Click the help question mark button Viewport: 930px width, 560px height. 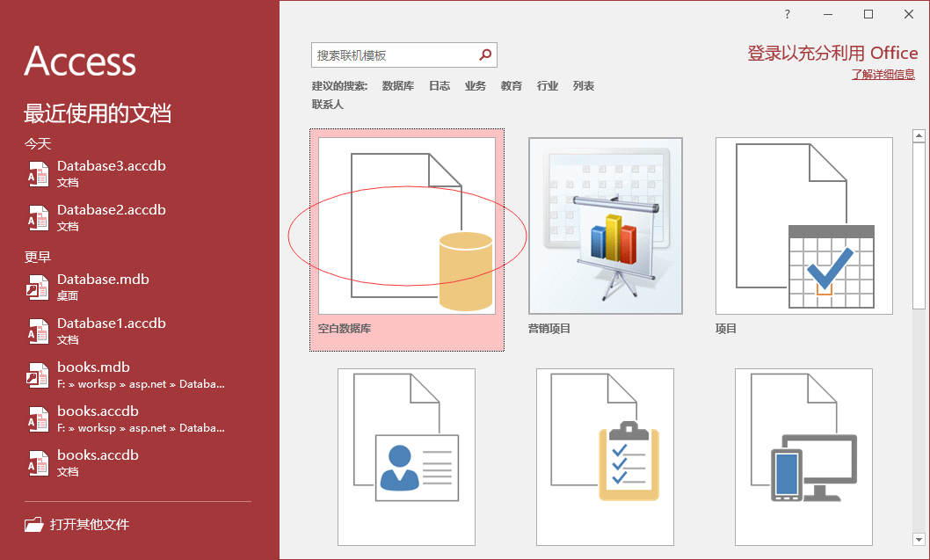coord(788,14)
